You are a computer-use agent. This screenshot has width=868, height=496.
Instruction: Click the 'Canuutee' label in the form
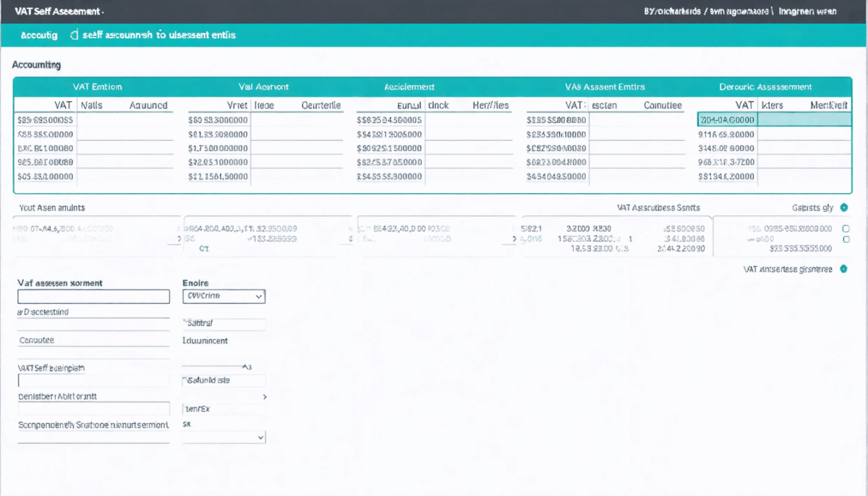(x=37, y=340)
